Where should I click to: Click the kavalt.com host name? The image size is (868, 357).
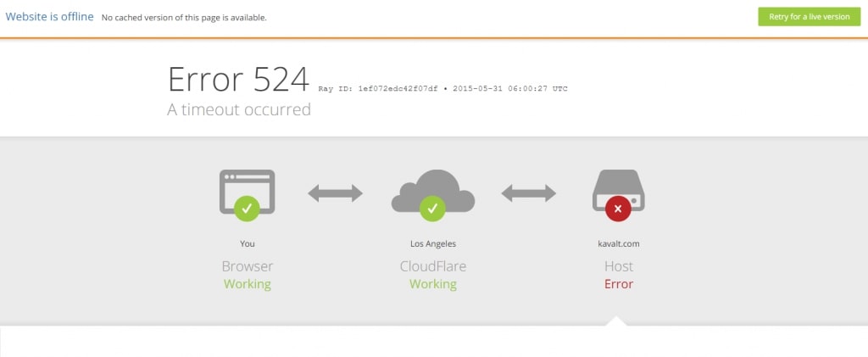(x=618, y=243)
